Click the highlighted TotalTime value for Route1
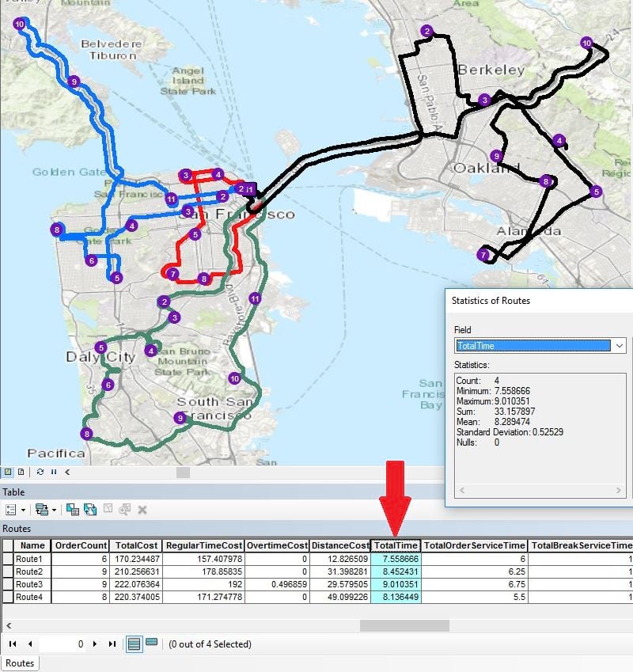Screen dimensions: 633x672 (x=395, y=558)
